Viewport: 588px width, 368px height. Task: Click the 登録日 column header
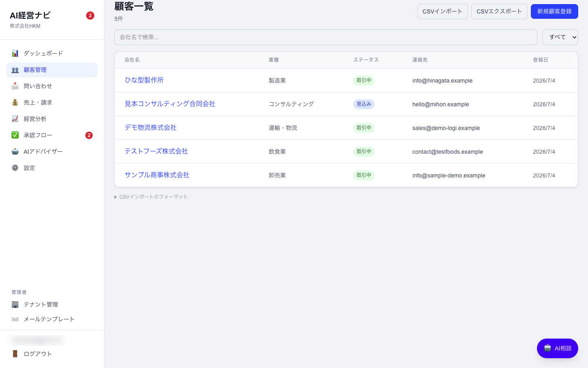[x=540, y=60]
